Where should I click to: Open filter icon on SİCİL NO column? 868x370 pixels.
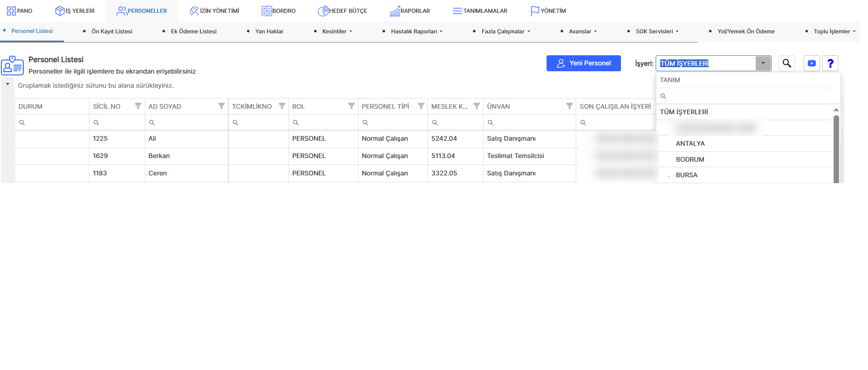(x=138, y=106)
